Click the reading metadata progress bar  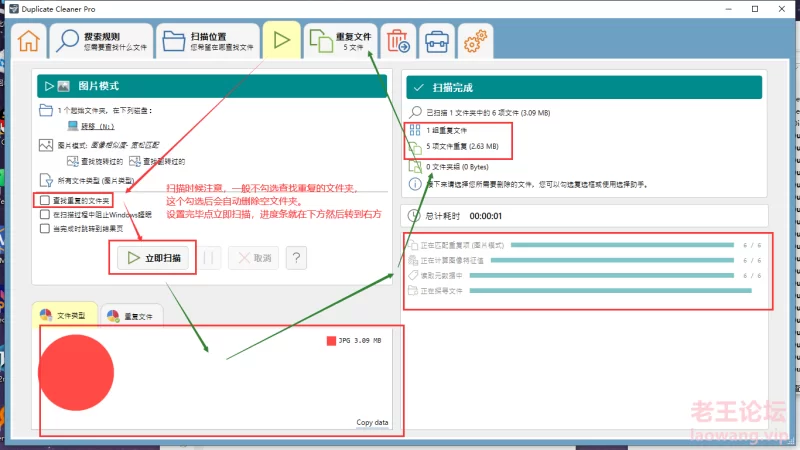point(602,276)
